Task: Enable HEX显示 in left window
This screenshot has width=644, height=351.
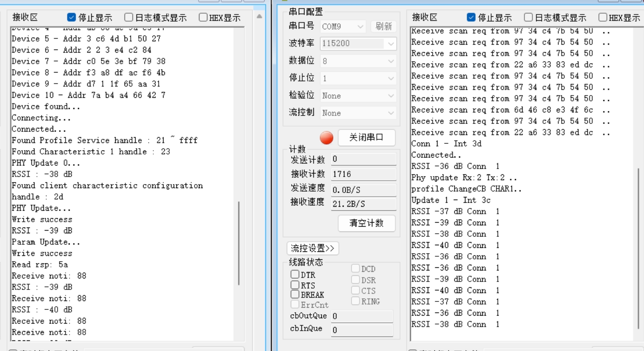Action: pyautogui.click(x=203, y=17)
